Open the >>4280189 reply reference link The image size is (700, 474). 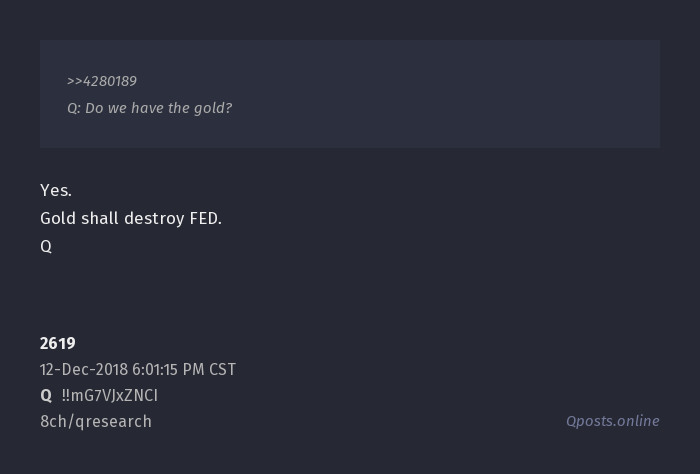(102, 81)
